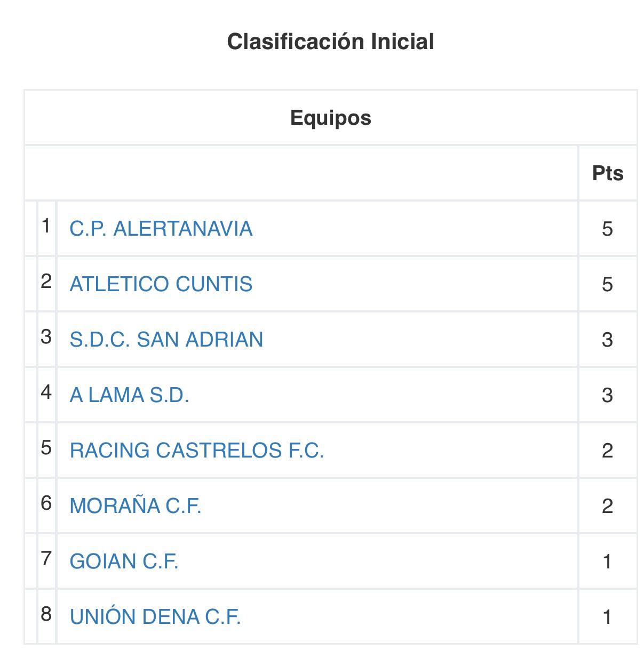Click position number 6 next to MORAÑA
Viewport: 644px width, 658px height.
tap(46, 503)
